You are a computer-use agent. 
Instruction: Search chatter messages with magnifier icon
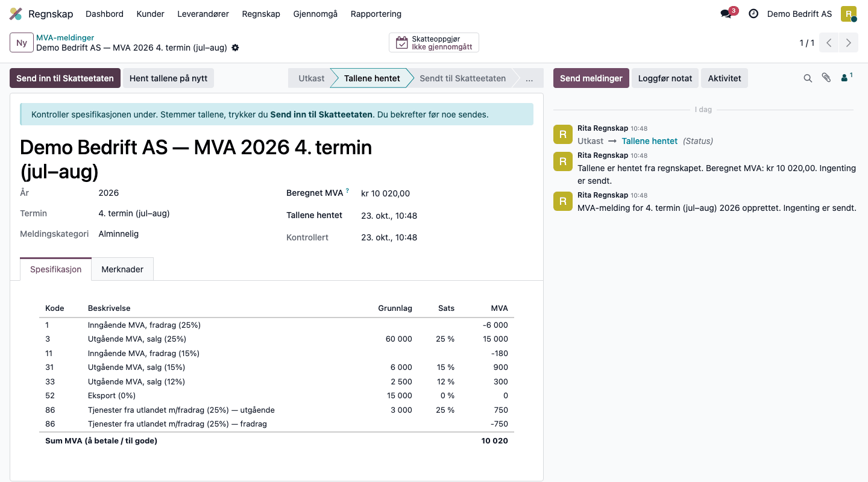click(808, 78)
